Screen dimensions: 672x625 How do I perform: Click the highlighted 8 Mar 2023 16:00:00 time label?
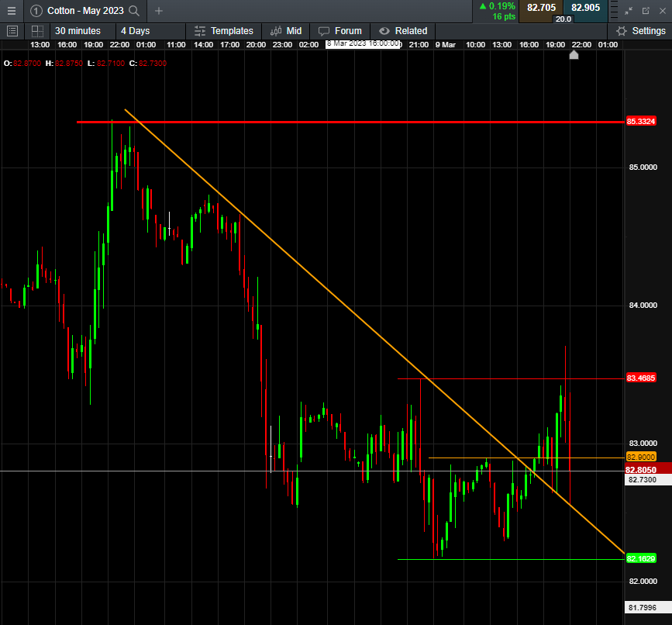tap(363, 44)
